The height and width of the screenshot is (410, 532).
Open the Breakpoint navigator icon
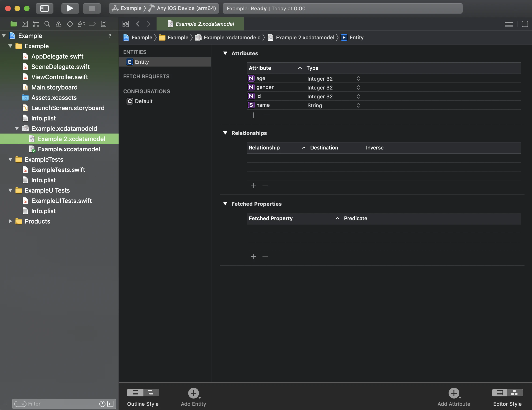click(x=92, y=24)
